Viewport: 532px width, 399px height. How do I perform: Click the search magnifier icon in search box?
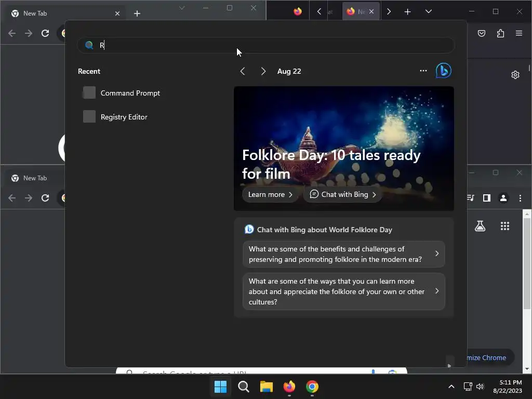(x=89, y=45)
